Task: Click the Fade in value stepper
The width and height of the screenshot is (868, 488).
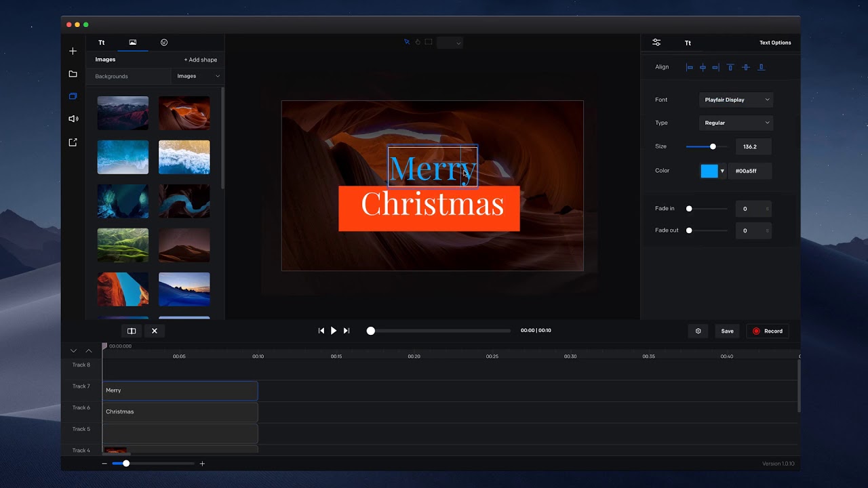Action: point(753,209)
